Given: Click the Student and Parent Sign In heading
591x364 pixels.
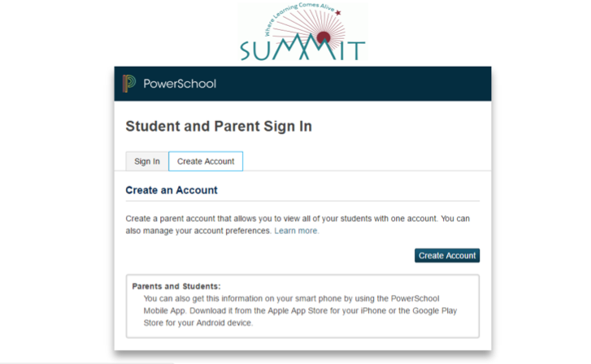Looking at the screenshot, I should [x=219, y=126].
